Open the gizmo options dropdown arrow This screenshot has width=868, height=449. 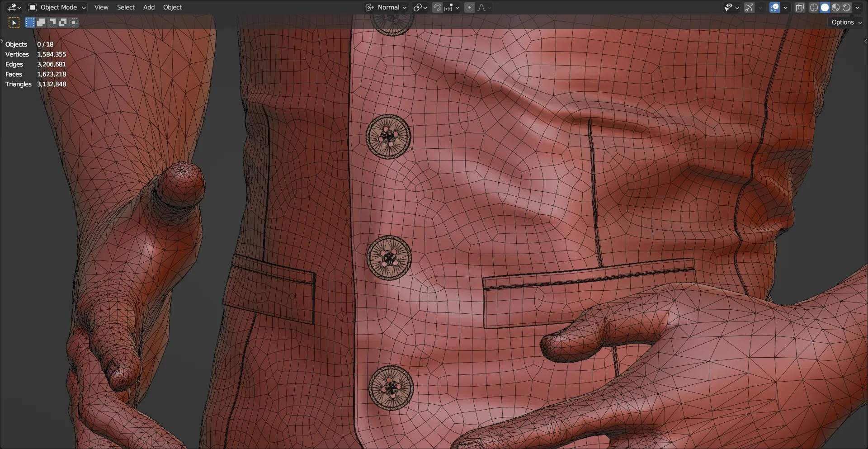coord(760,7)
